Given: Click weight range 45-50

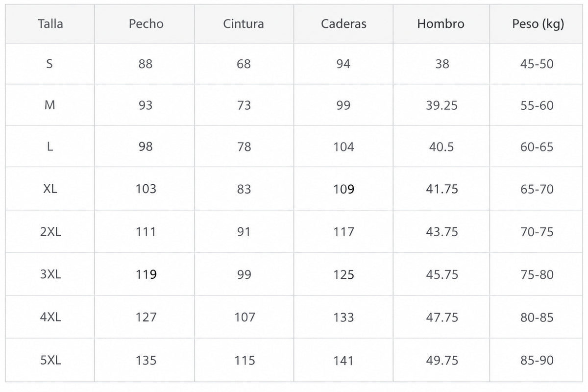Looking at the screenshot, I should click(537, 64).
